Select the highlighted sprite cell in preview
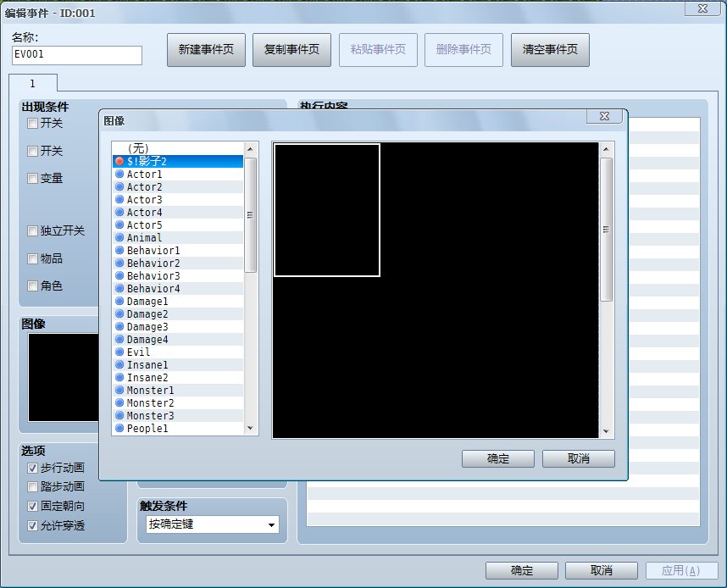 point(327,209)
